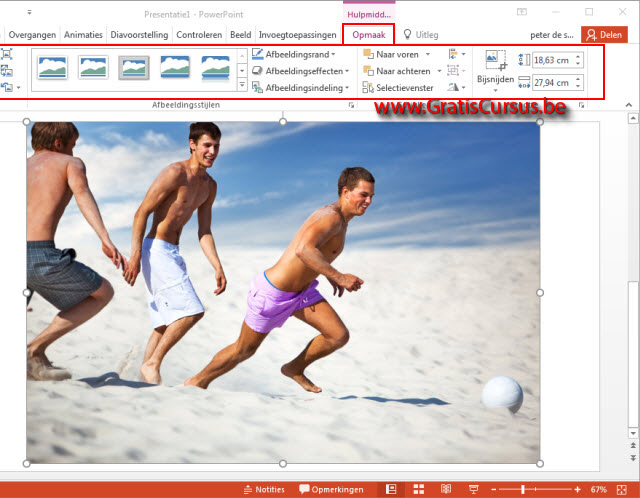Collapse the ribbon with the chevron
Viewport: 640px width, 498px height.
(x=629, y=105)
